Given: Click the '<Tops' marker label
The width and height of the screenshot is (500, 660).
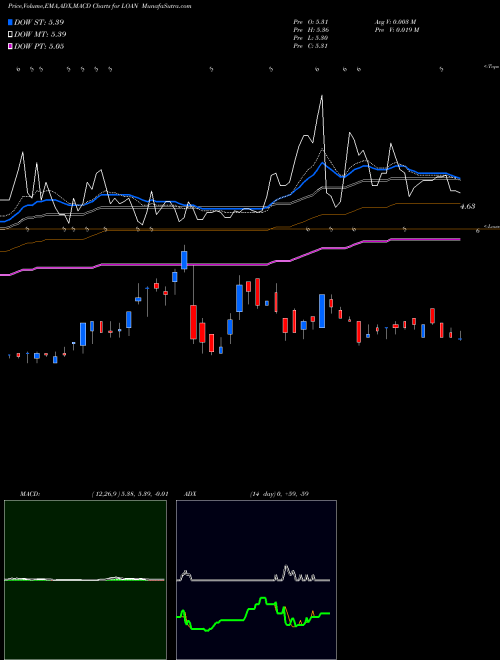Looking at the screenshot, I should (x=491, y=67).
